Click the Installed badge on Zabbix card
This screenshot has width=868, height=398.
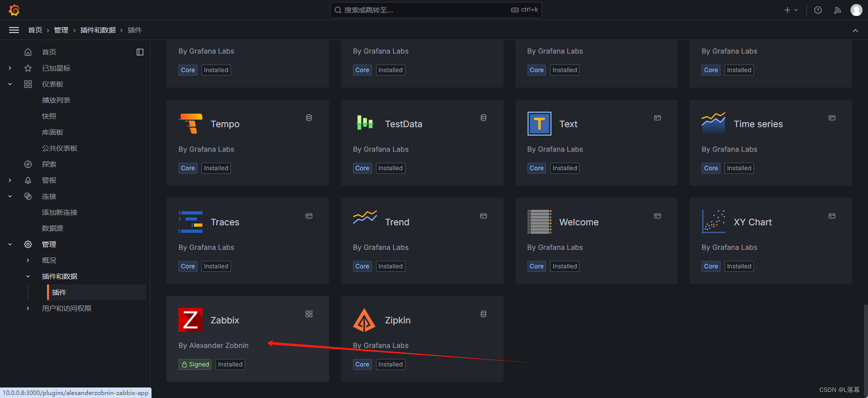[230, 364]
